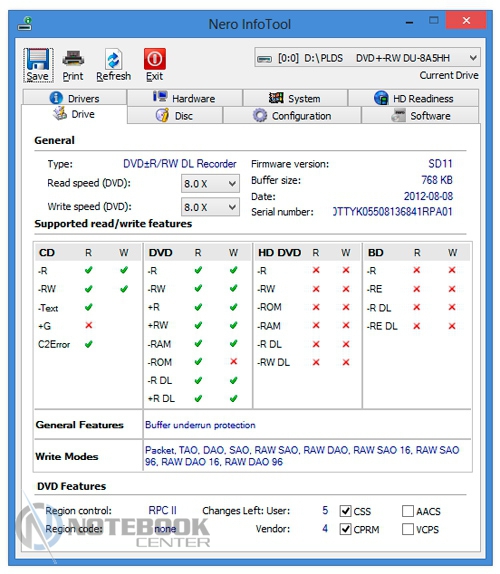Click the Exit button label
Screen dimensions: 500x574
click(x=154, y=76)
